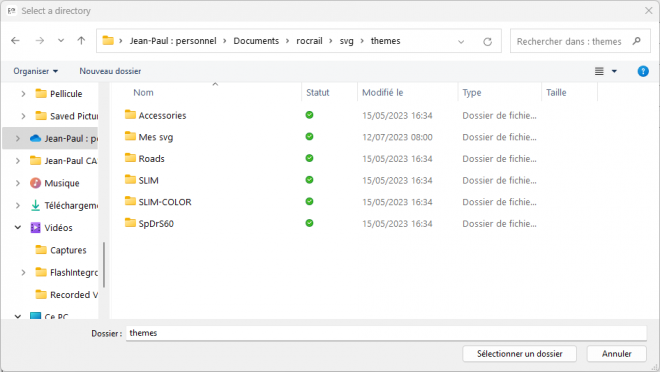Refresh the themes folder listing

coord(487,41)
